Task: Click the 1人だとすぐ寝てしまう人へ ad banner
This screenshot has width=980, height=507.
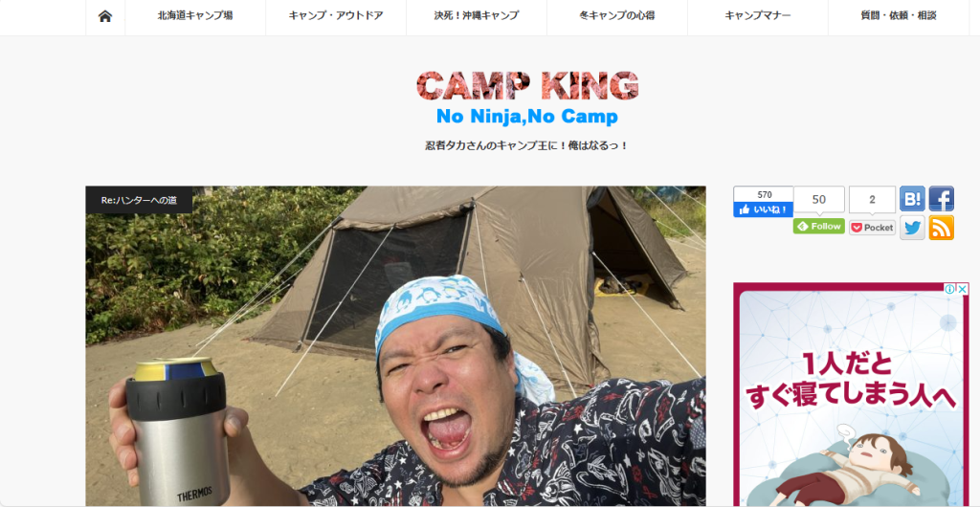Action: click(x=851, y=395)
